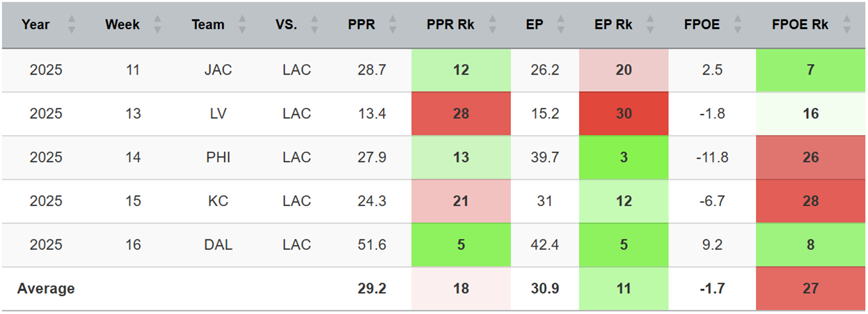
Task: Click sort arrows right of EP Rk
Action: (x=649, y=25)
